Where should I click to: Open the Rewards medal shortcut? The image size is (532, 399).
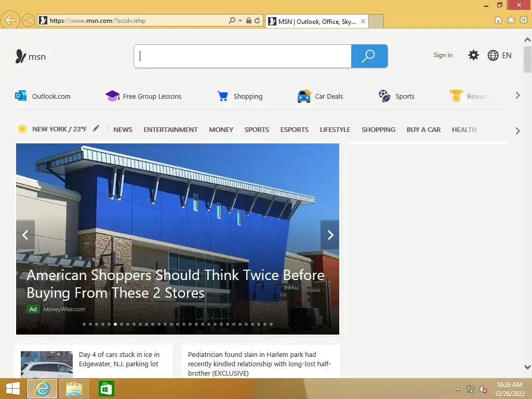470,96
